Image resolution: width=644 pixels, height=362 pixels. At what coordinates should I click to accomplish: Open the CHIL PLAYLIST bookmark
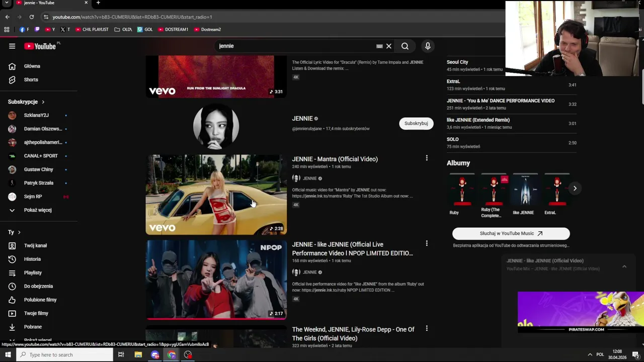click(92, 30)
